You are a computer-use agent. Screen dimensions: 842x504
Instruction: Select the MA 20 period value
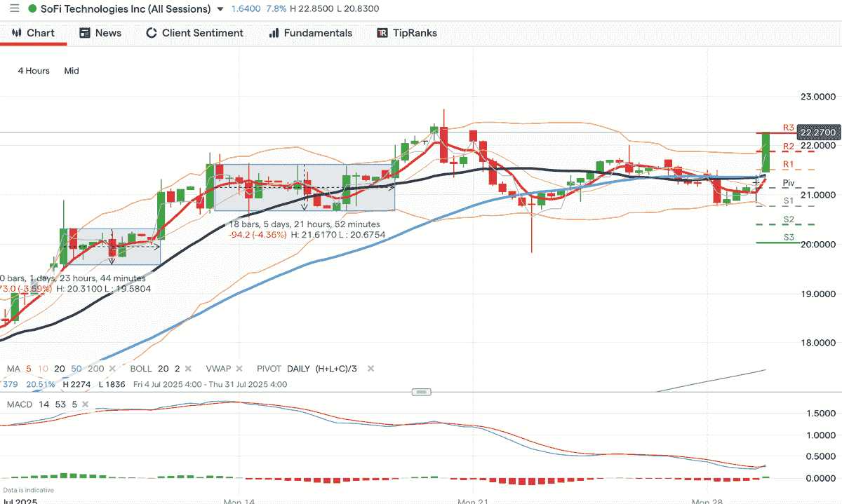(x=60, y=369)
